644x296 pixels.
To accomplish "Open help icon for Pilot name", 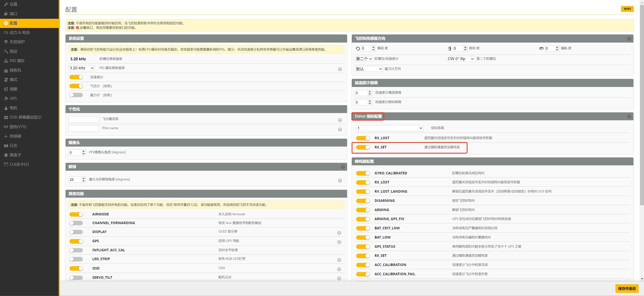I will tap(340, 129).
